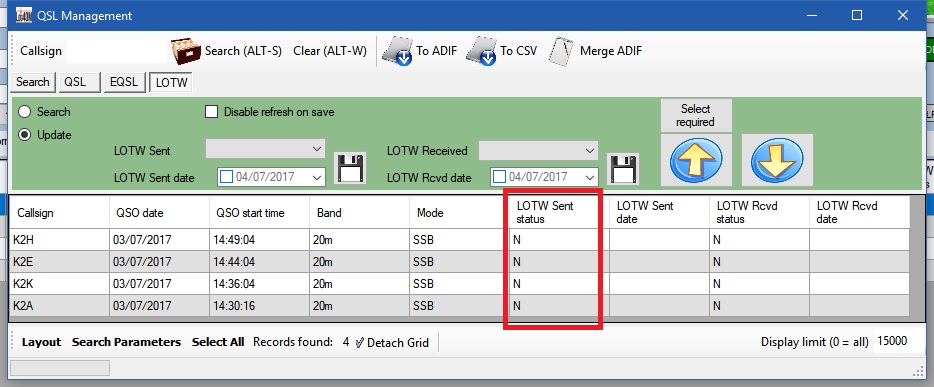Screen dimensions: 934x387
Task: Click the To CSV export icon
Action: click(x=481, y=51)
